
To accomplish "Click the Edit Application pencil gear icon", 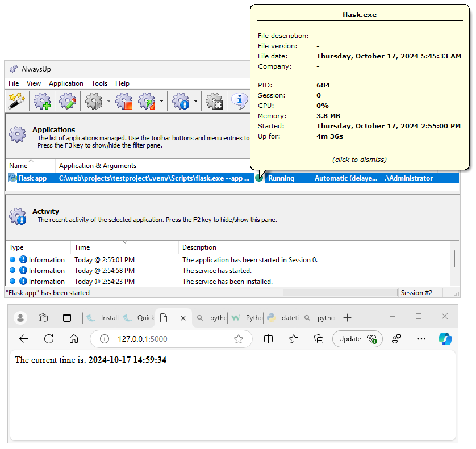I will pos(68,102).
